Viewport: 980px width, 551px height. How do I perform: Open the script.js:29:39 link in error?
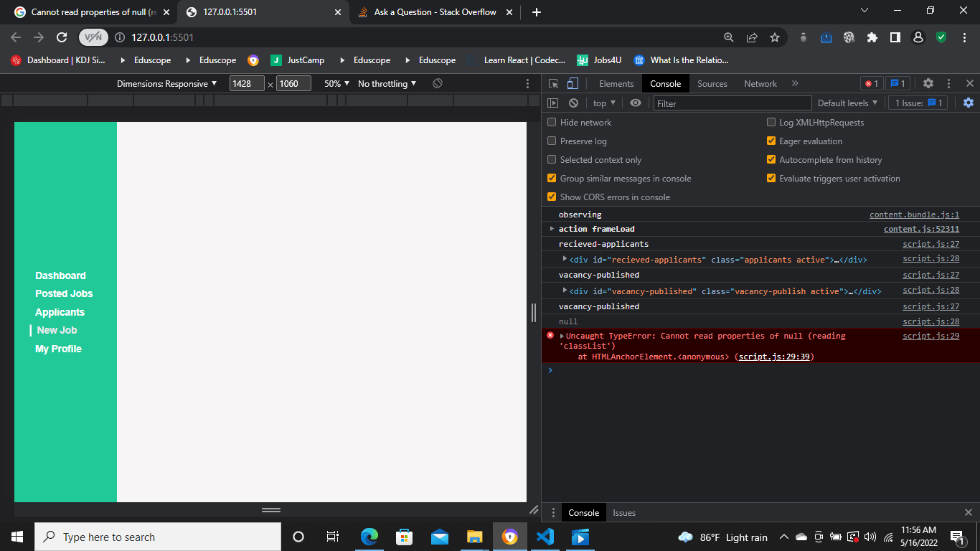pyautogui.click(x=774, y=357)
